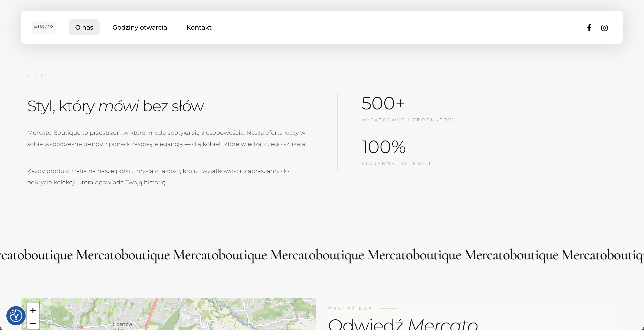644x330 pixels.
Task: Open the Instagram profile icon
Action: click(x=604, y=28)
